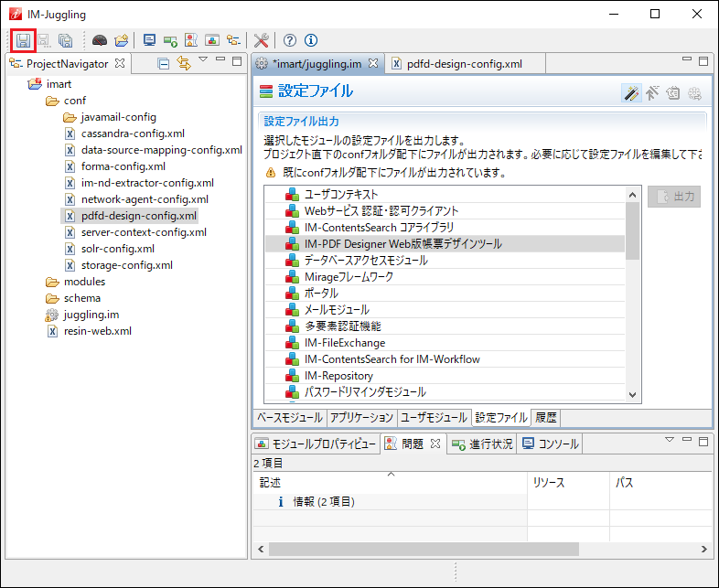Toggle Link with Editor arrows icon

(x=184, y=63)
